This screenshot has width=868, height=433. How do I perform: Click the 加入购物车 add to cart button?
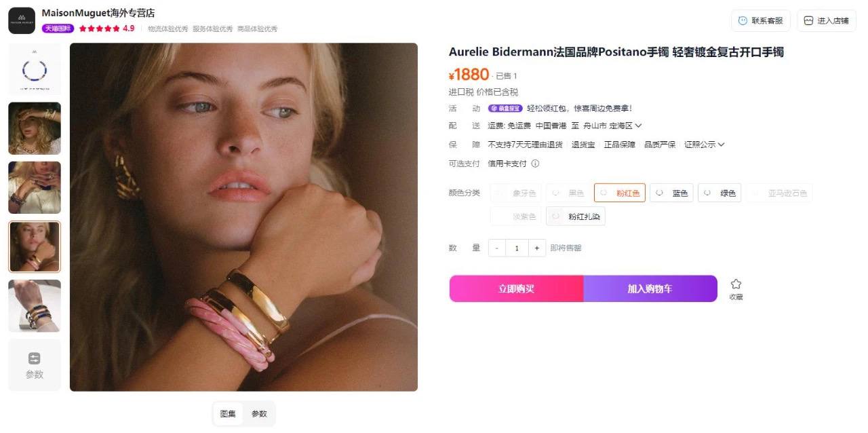650,288
